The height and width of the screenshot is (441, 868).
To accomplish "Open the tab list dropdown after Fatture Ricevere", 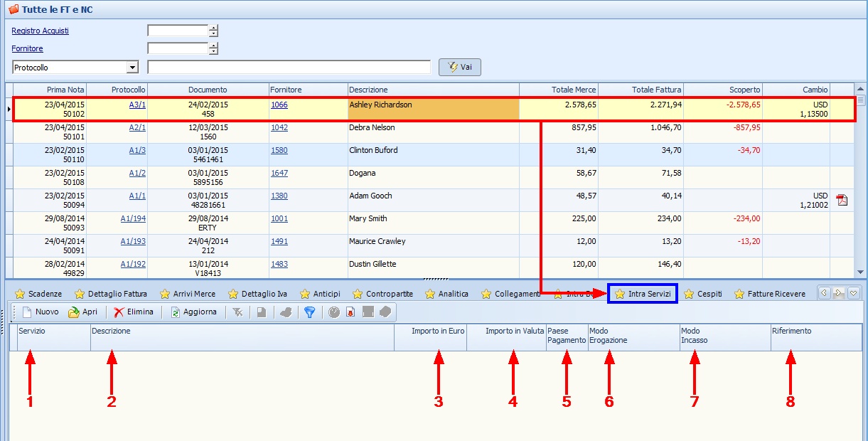I will click(x=854, y=292).
